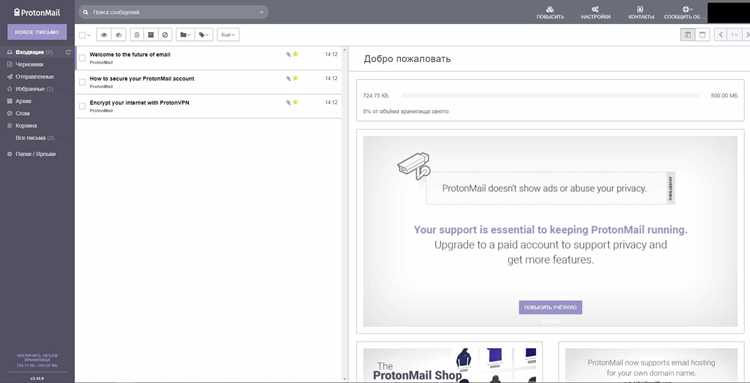Open the Report bug (Сообщить) menu

[682, 13]
